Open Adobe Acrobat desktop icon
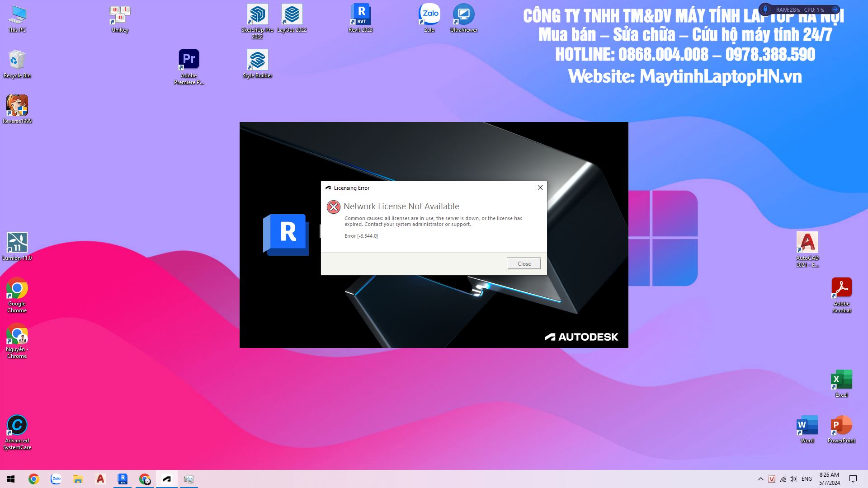Image resolution: width=868 pixels, height=488 pixels. pyautogui.click(x=841, y=288)
